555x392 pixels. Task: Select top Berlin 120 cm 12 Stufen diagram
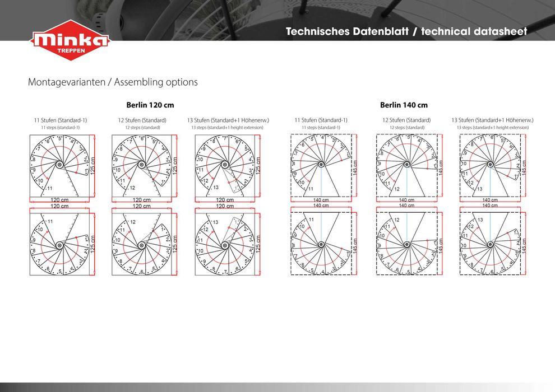(145, 169)
